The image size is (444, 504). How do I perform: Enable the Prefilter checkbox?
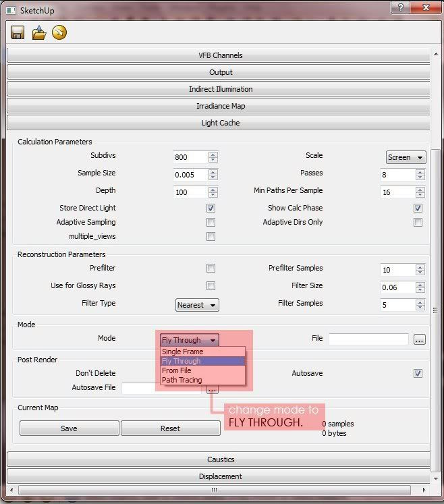click(211, 268)
